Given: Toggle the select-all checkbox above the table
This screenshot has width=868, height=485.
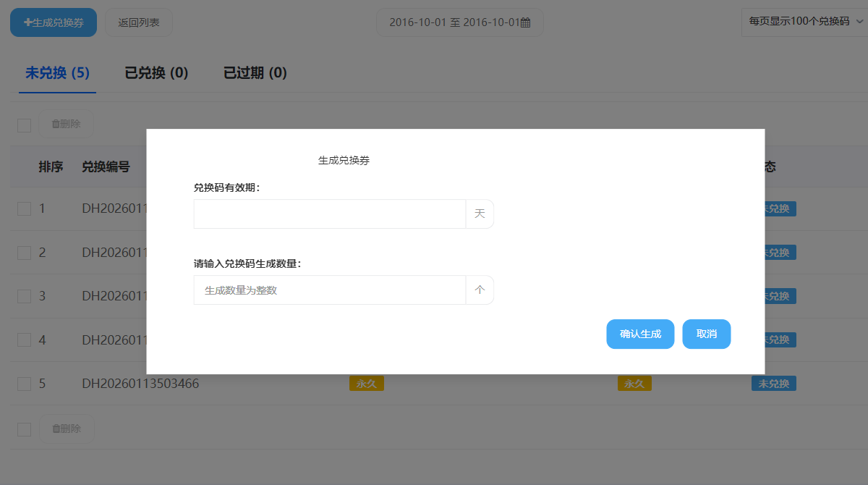Looking at the screenshot, I should click(25, 125).
